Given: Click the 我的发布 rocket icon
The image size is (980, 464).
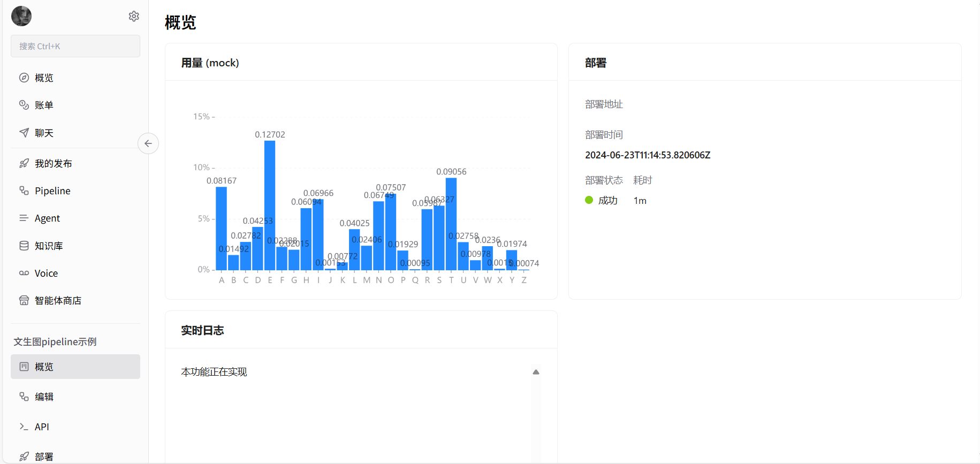Looking at the screenshot, I should (x=24, y=163).
